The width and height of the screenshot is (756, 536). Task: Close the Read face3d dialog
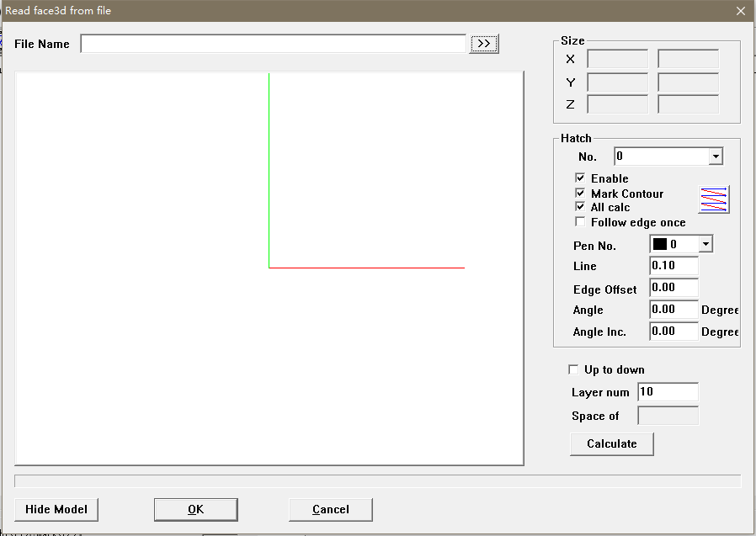pyautogui.click(x=741, y=11)
